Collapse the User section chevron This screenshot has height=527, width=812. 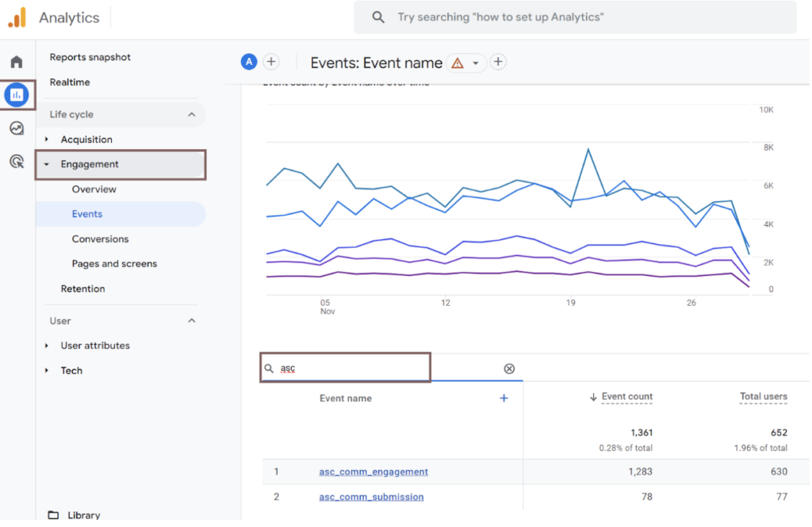coord(192,321)
